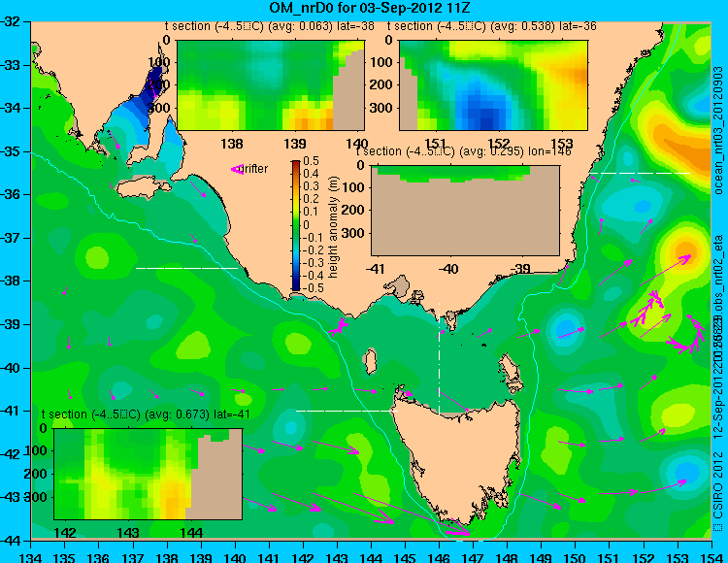Click the white dashed section line off the east coast
The height and width of the screenshot is (563, 728).
[640, 173]
